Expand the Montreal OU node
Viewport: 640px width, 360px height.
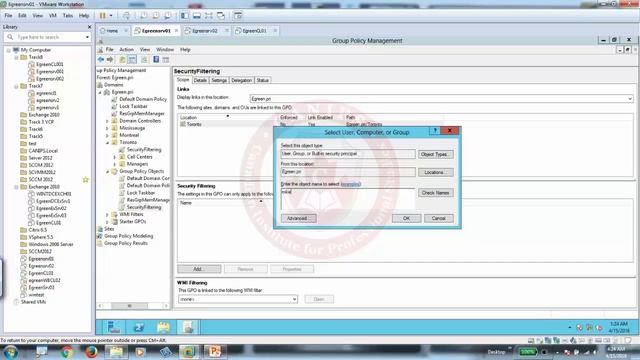107,136
